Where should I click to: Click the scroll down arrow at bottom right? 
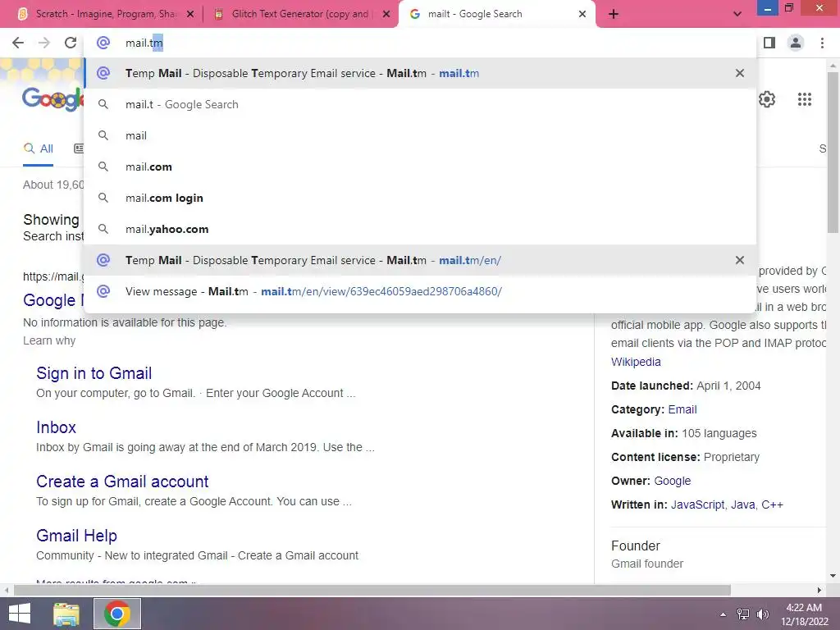coord(833,577)
